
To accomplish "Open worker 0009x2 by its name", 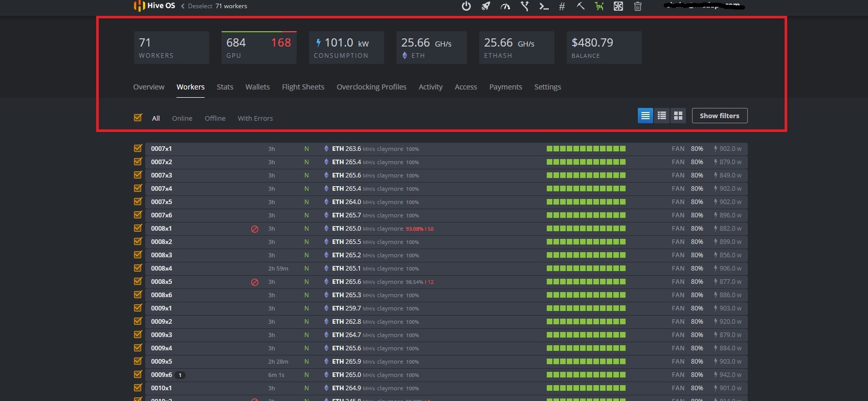I will click(162, 322).
